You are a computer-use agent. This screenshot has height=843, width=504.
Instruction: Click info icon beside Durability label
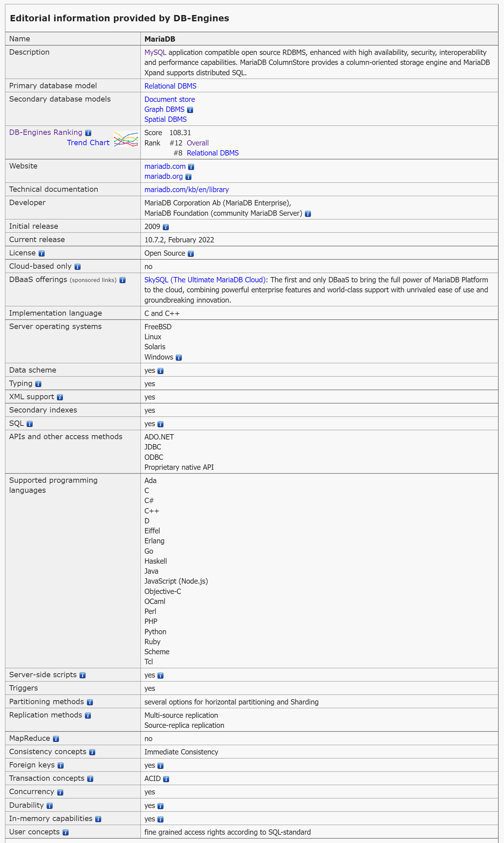[50, 805]
